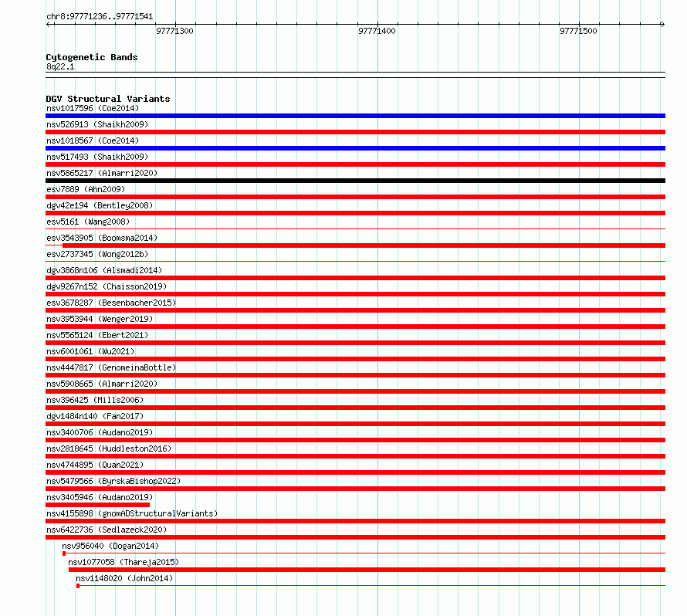687x616 pixels.
Task: Open the nsv526913 (Shaikh2009) variant label
Action: coord(97,124)
